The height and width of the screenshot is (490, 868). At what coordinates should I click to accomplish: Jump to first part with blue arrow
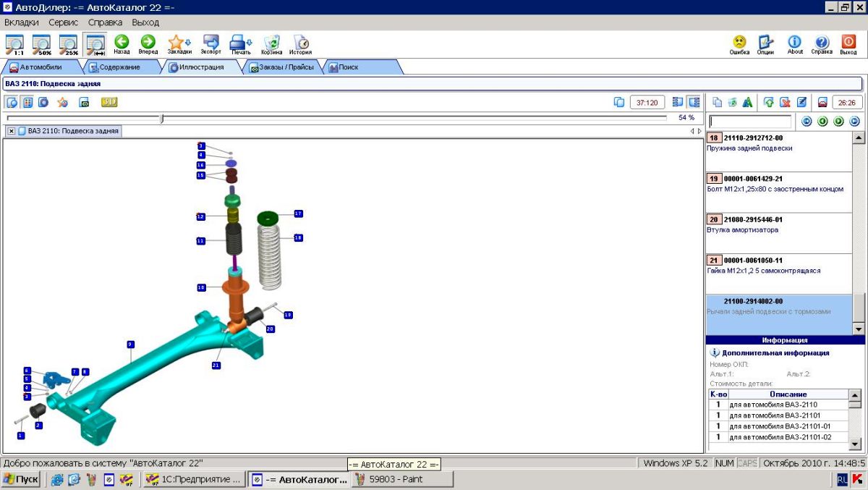tap(807, 121)
